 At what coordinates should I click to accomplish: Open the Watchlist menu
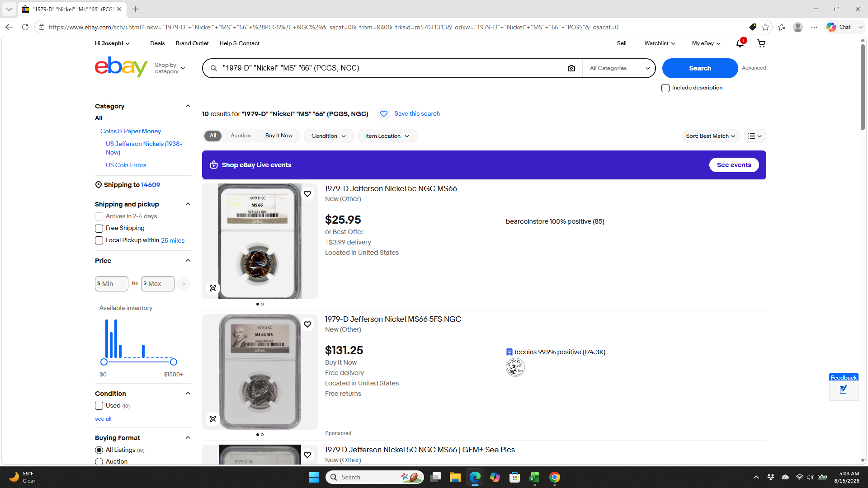click(x=660, y=43)
